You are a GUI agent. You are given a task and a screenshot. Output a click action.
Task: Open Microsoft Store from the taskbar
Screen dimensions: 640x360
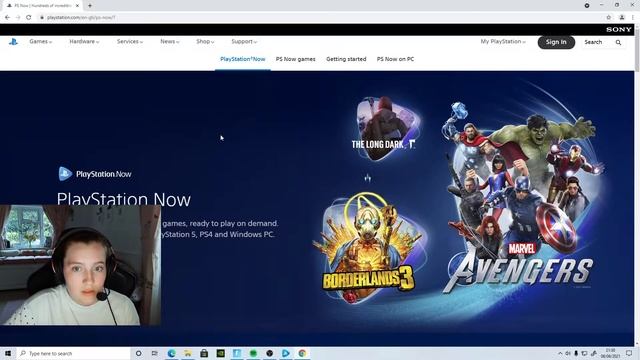[x=204, y=353]
